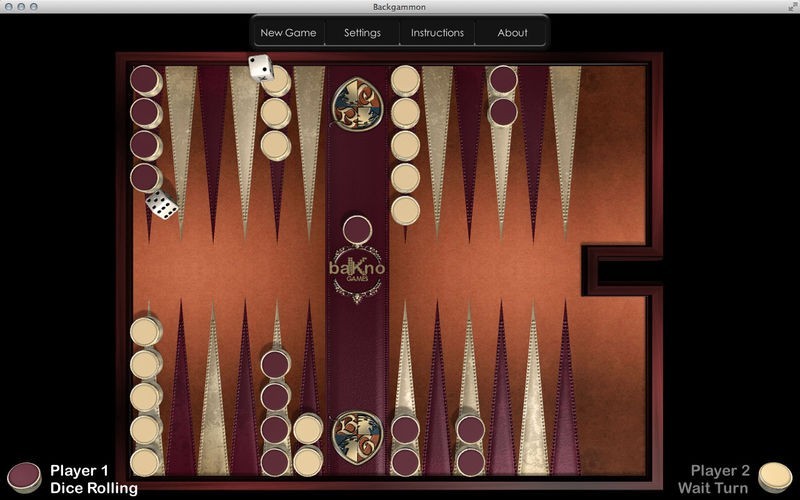Select the maroon checker at upper-right point
Screen dimensions: 800x500
click(503, 80)
